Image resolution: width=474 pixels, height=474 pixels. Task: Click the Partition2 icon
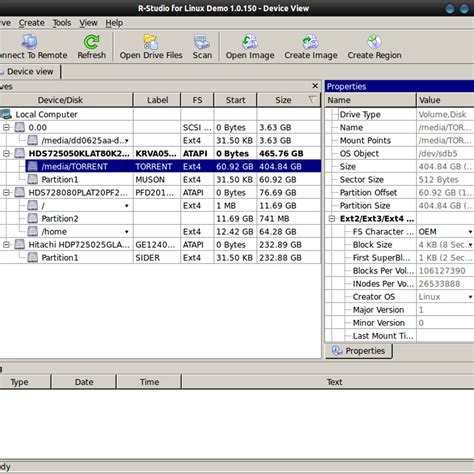coord(32,218)
